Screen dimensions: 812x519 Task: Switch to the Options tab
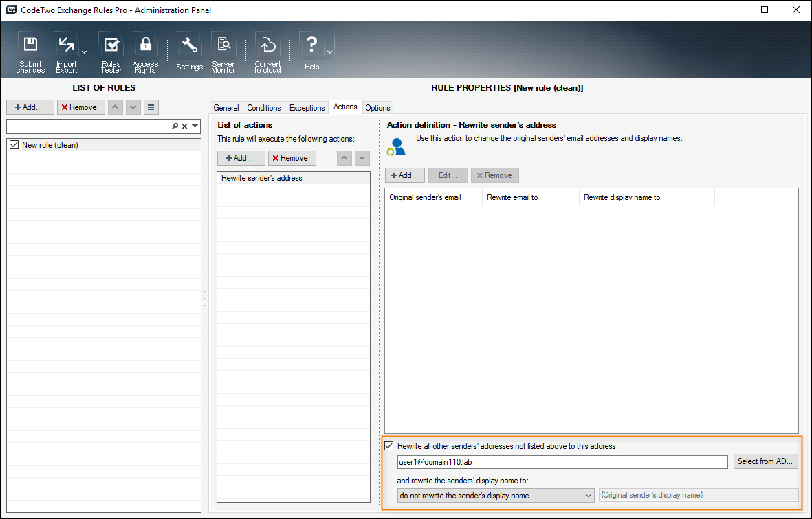point(377,108)
